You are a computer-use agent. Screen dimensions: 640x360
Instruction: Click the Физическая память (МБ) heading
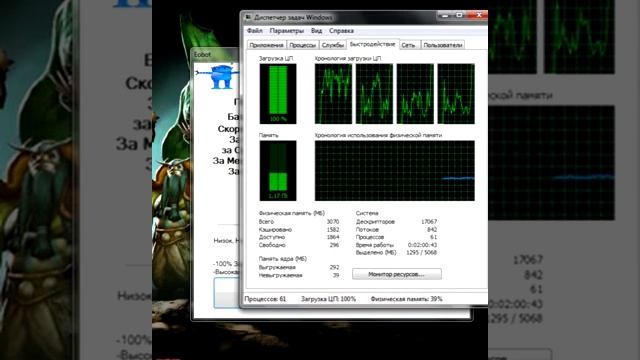pyautogui.click(x=291, y=213)
